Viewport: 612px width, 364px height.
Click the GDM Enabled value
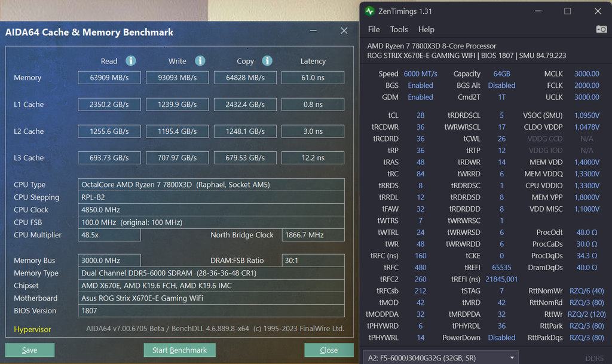click(x=420, y=97)
